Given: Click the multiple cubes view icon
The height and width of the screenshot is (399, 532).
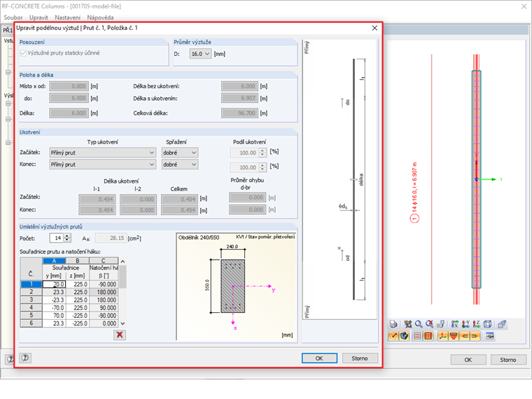Looking at the screenshot, I should (502, 324).
